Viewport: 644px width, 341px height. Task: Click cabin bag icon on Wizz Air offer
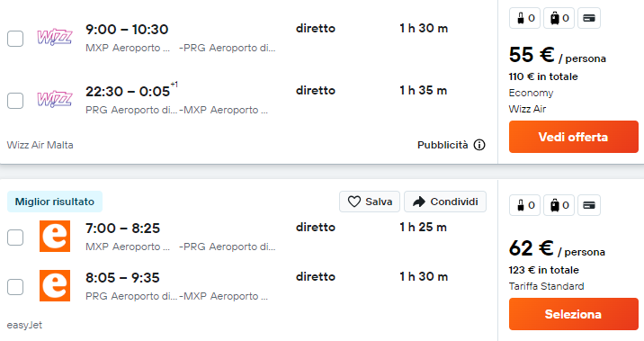pyautogui.click(x=521, y=18)
